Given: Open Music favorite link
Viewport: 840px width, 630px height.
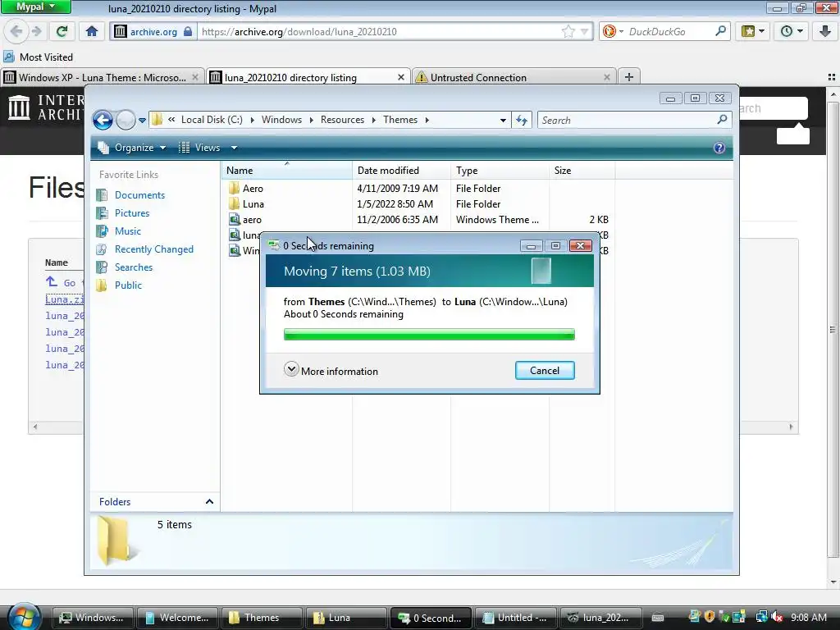Looking at the screenshot, I should (x=127, y=231).
